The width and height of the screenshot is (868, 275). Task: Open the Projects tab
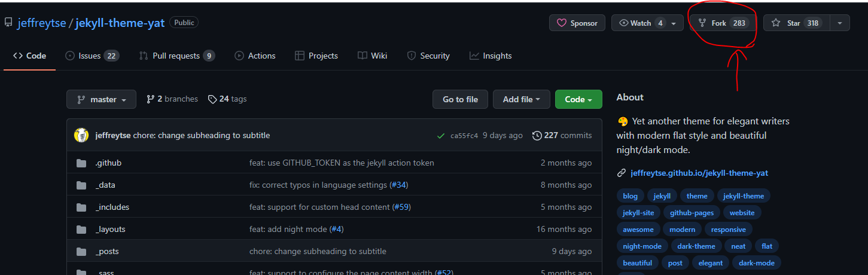pos(316,56)
